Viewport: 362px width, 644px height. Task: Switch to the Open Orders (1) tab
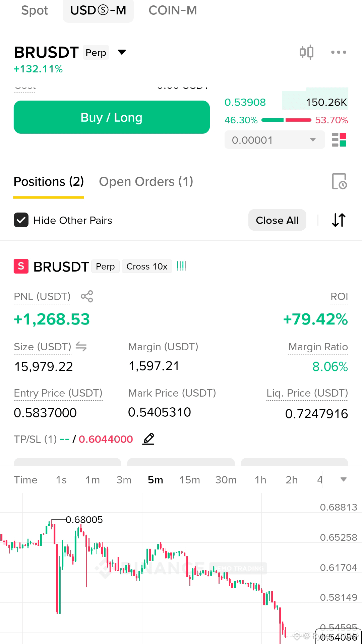146,181
